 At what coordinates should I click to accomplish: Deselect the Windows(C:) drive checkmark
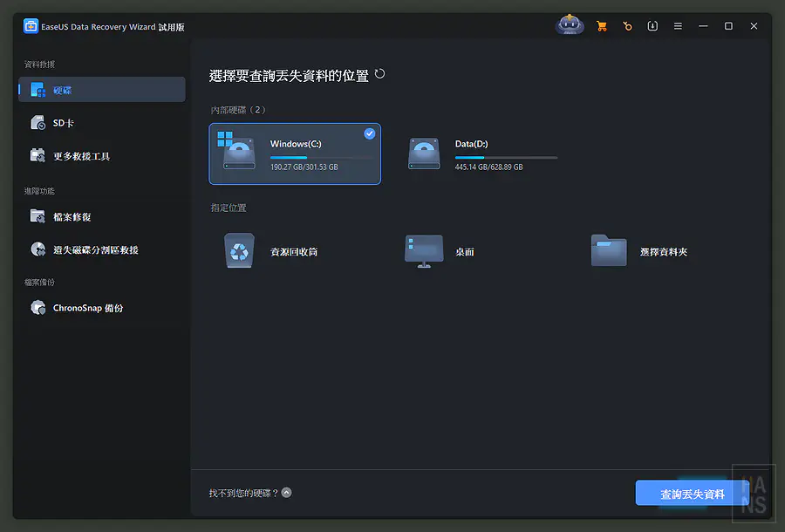[369, 133]
